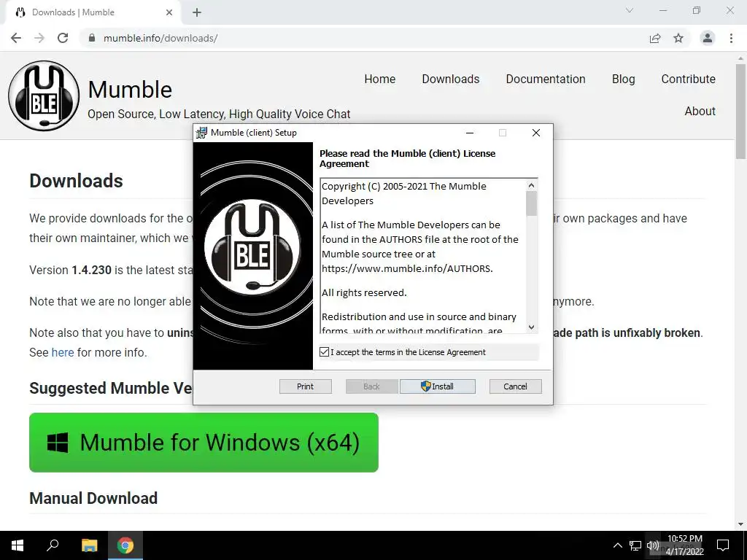The height and width of the screenshot is (560, 747).
Task: Go back using the browser back arrow
Action: [x=16, y=38]
